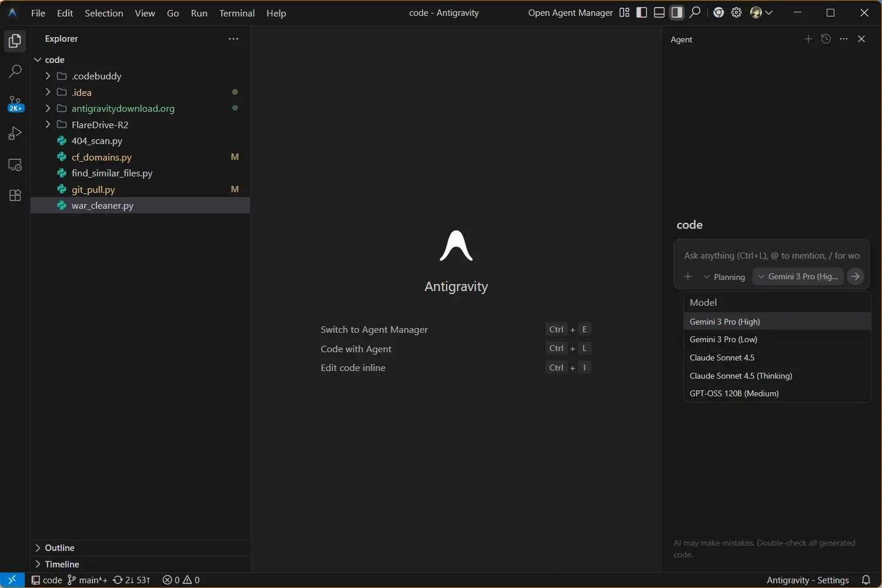The width and height of the screenshot is (882, 588).
Task: Focus the Ask anything agent input
Action: click(x=771, y=256)
